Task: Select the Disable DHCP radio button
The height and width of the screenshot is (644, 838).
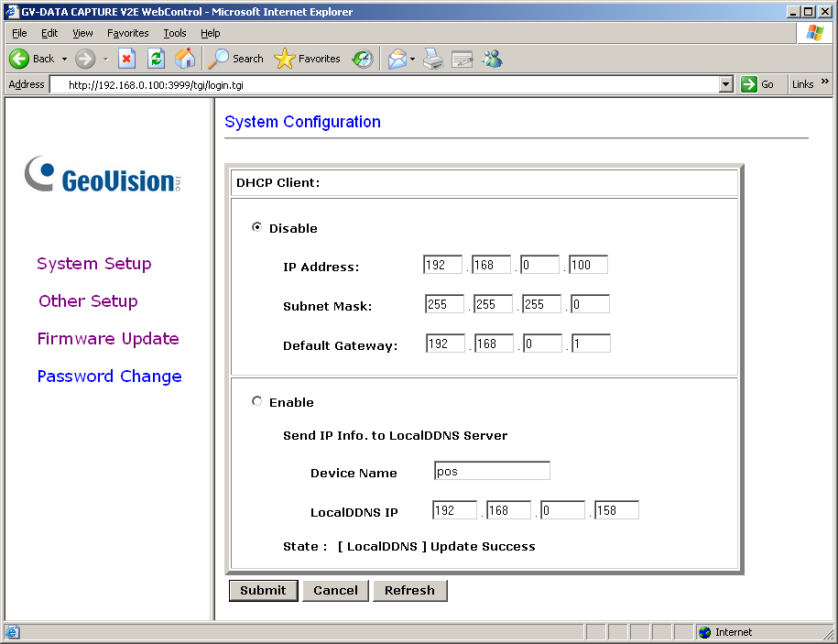Action: coord(257,227)
